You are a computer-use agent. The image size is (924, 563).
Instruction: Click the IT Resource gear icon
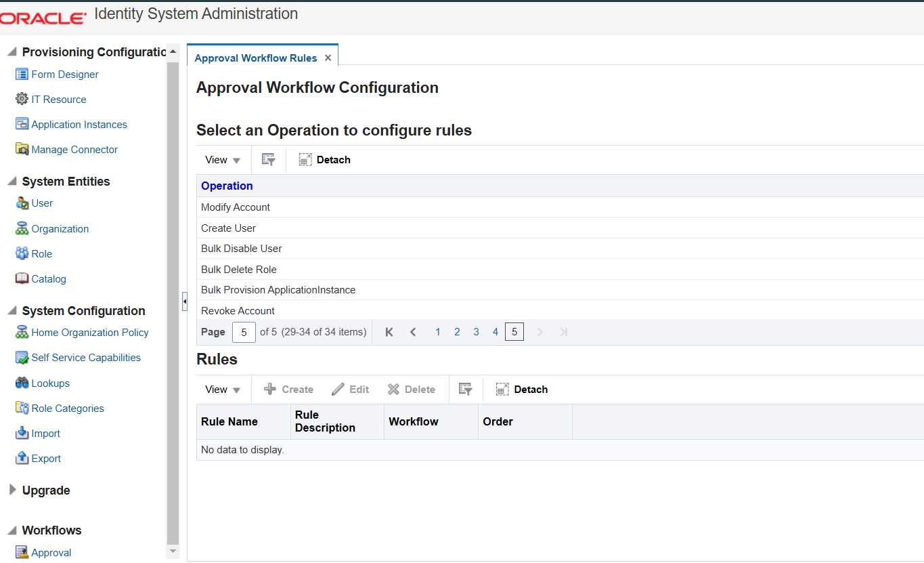tap(22, 100)
